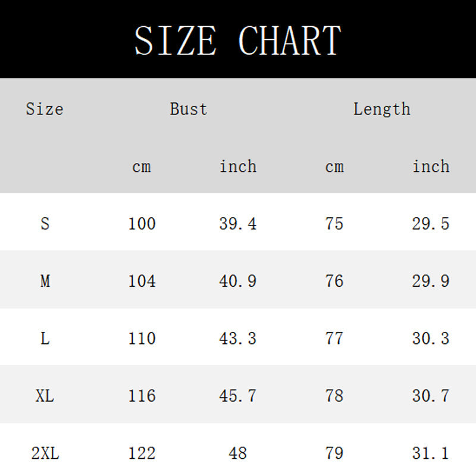Viewport: 476px width, 476px height.
Task: Click the 39.4 bust inch value
Action: click(238, 224)
